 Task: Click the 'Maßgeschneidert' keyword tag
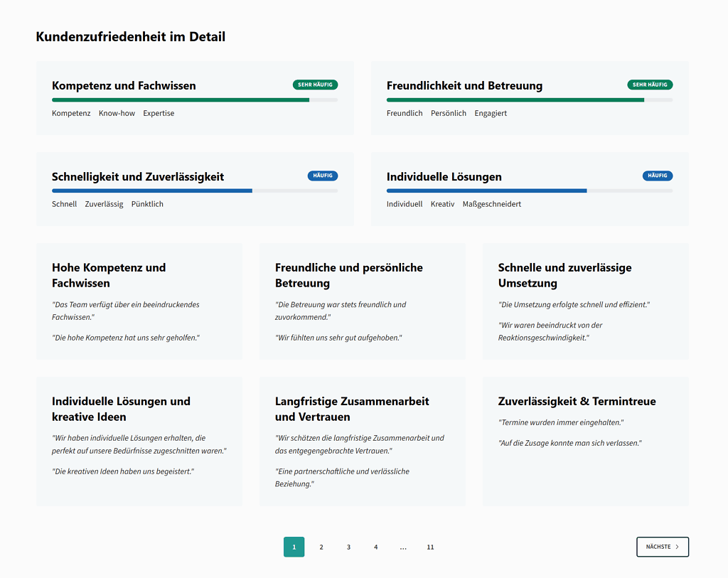[492, 204]
